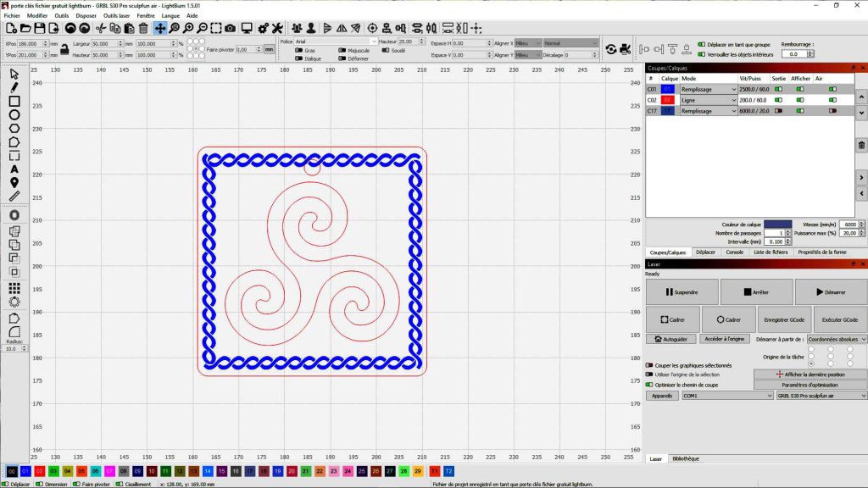
Task: Select blue palette swatch 01
Action: coord(25,471)
